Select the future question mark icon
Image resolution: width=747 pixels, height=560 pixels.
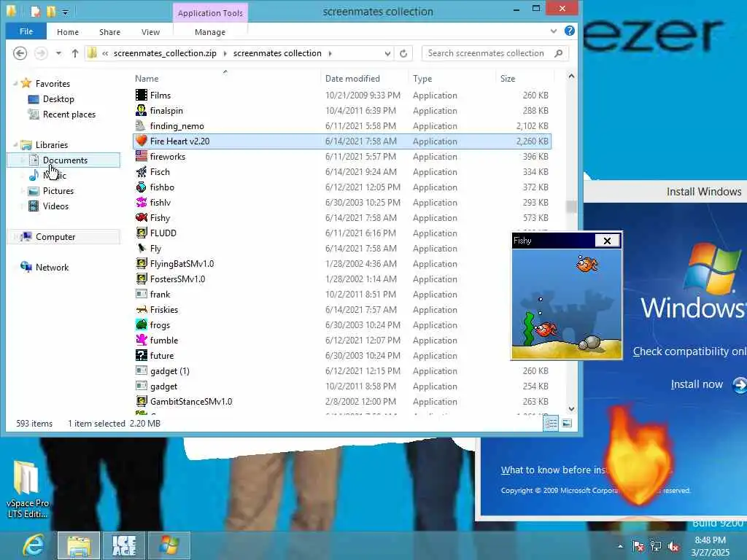coord(141,355)
